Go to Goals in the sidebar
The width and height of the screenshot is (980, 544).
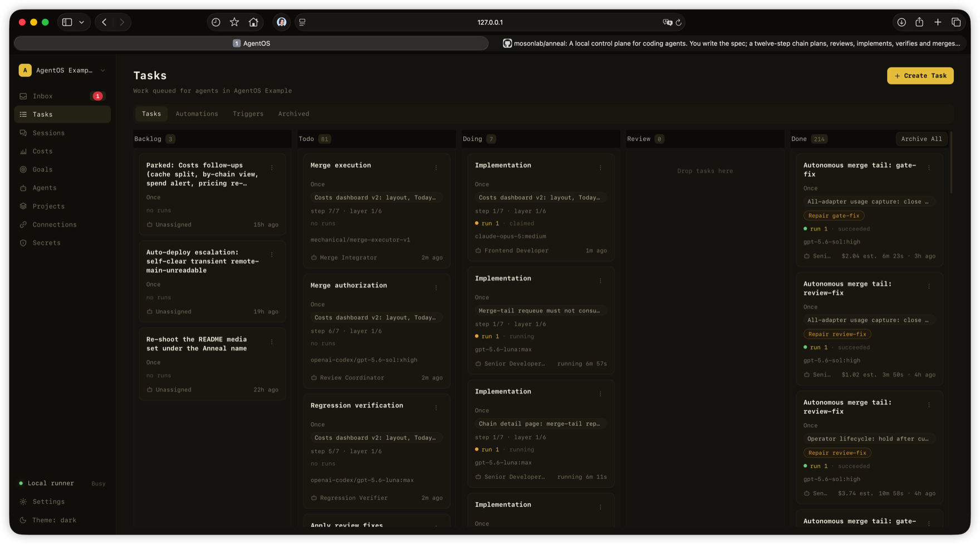62,170
